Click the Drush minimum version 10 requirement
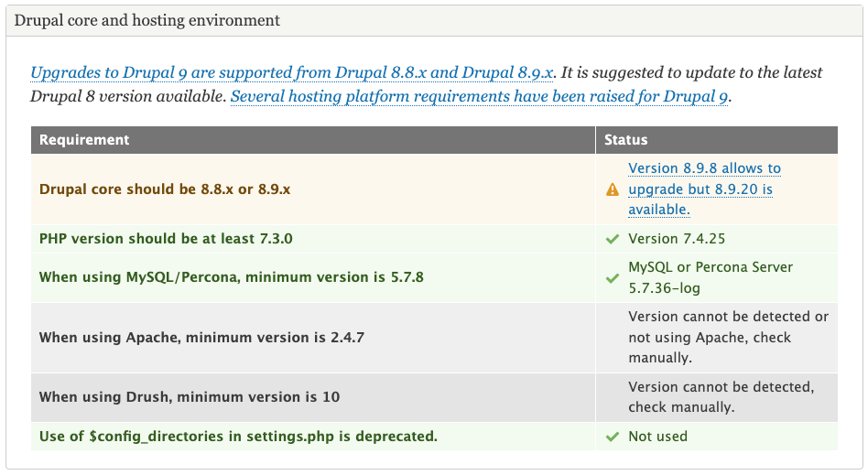Viewport: 868px width, 475px height. (x=190, y=397)
